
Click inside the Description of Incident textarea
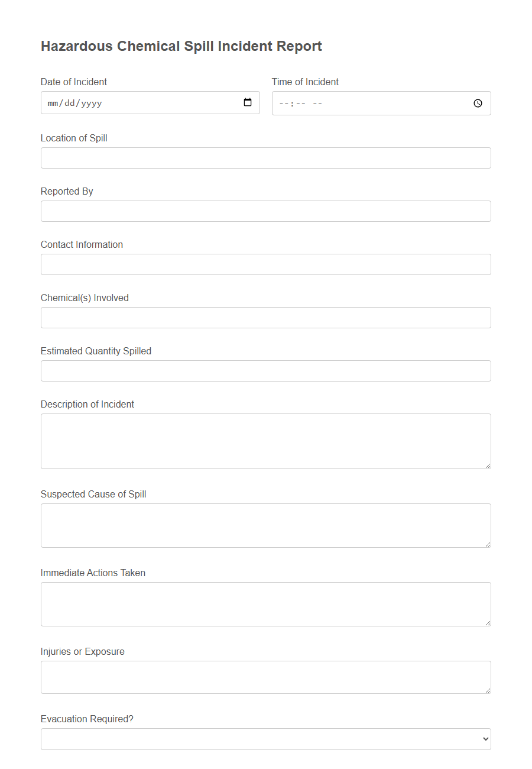click(265, 441)
